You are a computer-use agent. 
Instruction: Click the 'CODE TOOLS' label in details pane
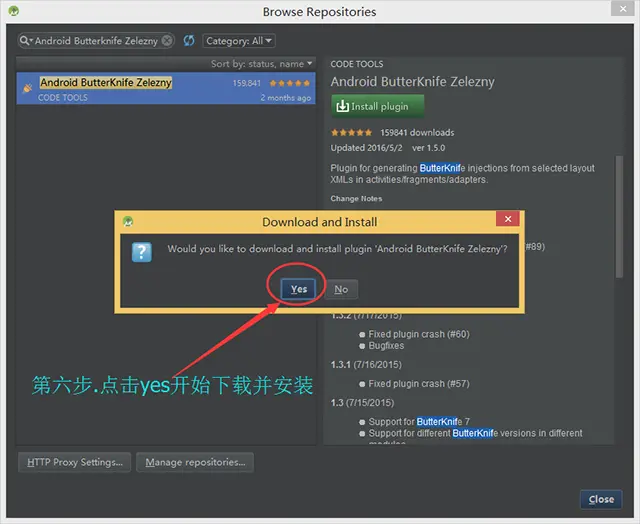pyautogui.click(x=357, y=64)
